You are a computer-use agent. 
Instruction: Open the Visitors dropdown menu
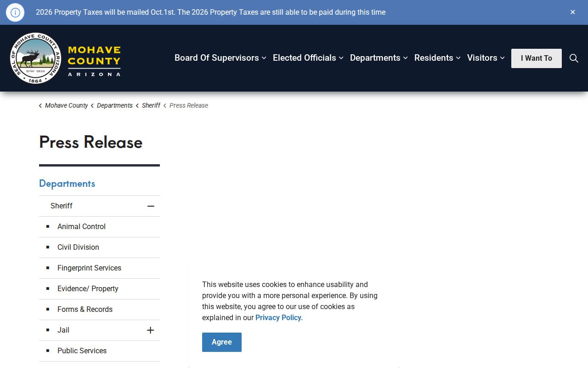pyautogui.click(x=486, y=58)
